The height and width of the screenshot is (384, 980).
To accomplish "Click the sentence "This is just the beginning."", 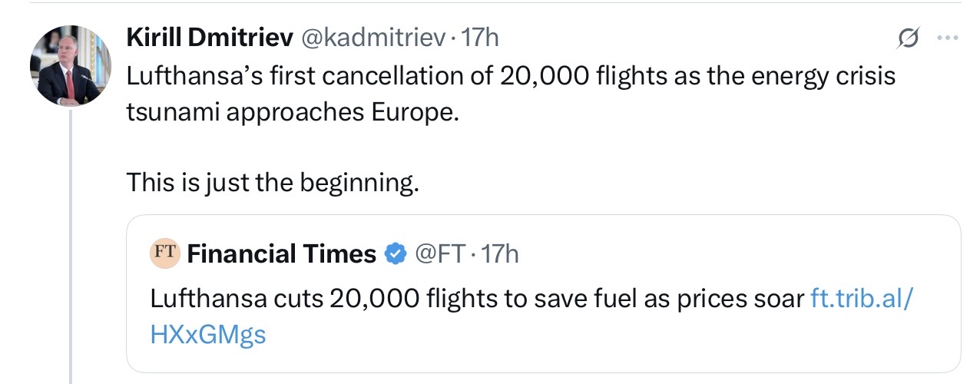I will [273, 182].
